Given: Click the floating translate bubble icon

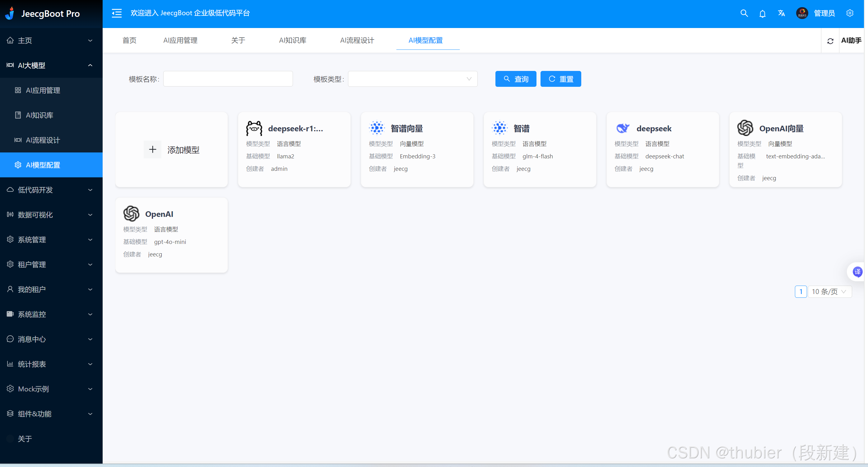Looking at the screenshot, I should (857, 272).
